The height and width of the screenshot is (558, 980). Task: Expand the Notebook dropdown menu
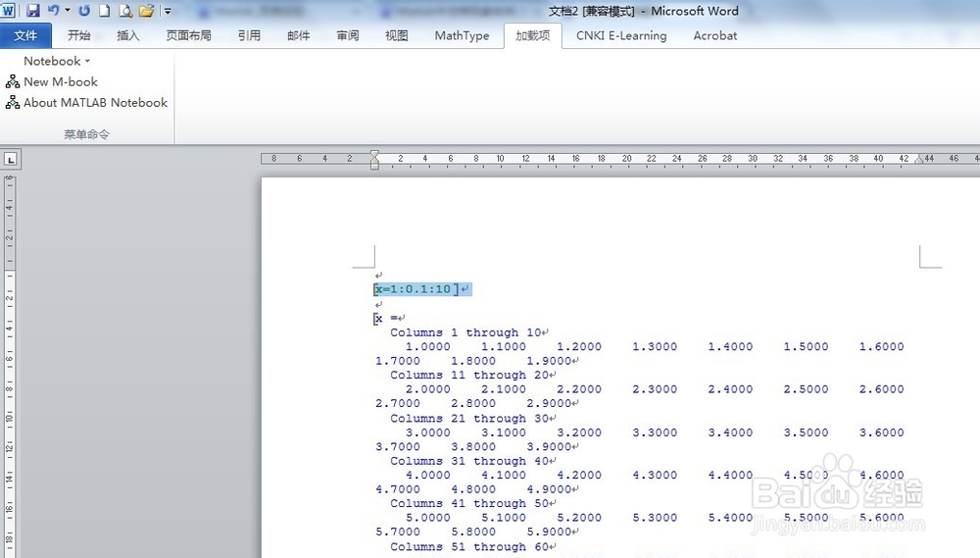pyautogui.click(x=57, y=61)
